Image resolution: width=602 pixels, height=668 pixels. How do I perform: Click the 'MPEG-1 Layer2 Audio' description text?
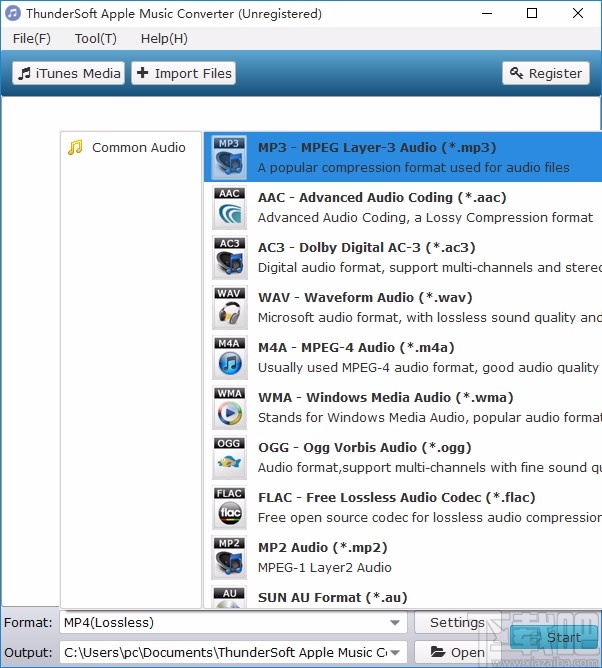(x=325, y=567)
